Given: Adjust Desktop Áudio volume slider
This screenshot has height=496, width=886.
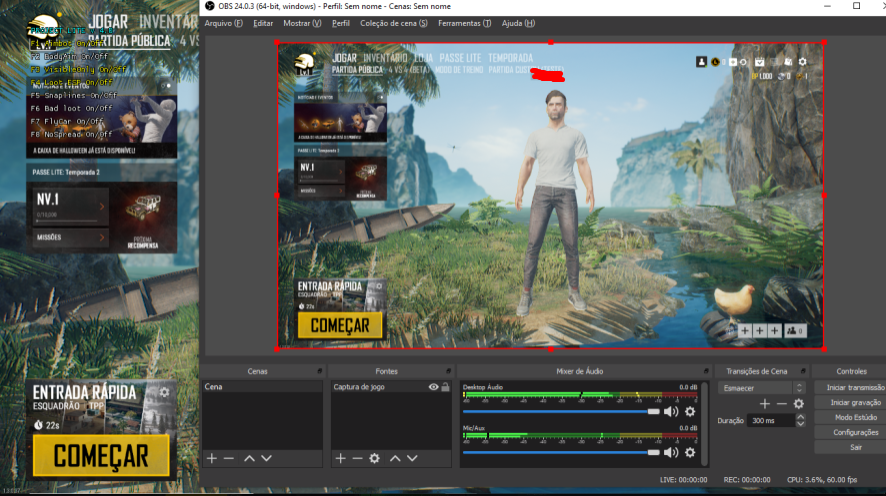Looking at the screenshot, I should point(561,411).
